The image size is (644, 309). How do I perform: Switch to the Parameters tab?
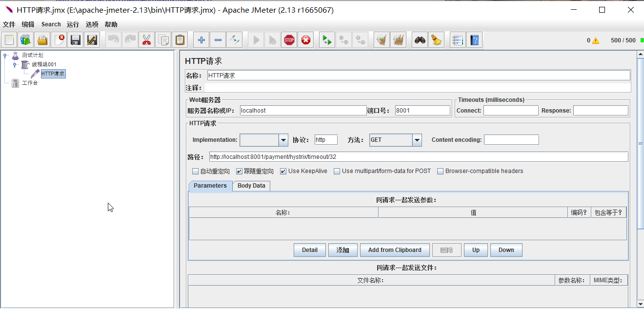tap(210, 186)
